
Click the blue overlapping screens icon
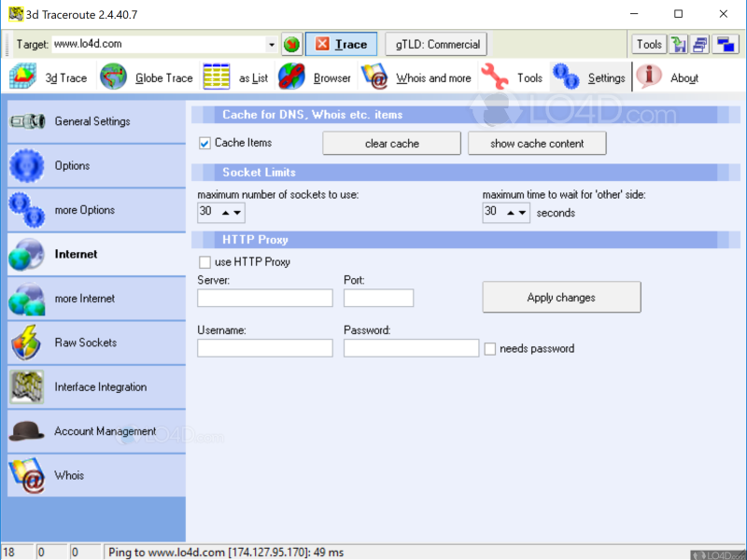(726, 44)
